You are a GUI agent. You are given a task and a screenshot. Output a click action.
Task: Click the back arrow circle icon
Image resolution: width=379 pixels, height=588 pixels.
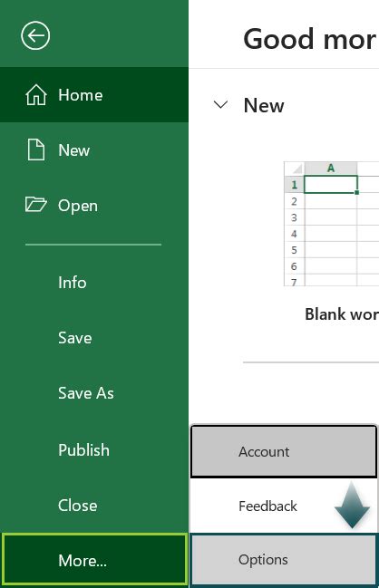35,35
